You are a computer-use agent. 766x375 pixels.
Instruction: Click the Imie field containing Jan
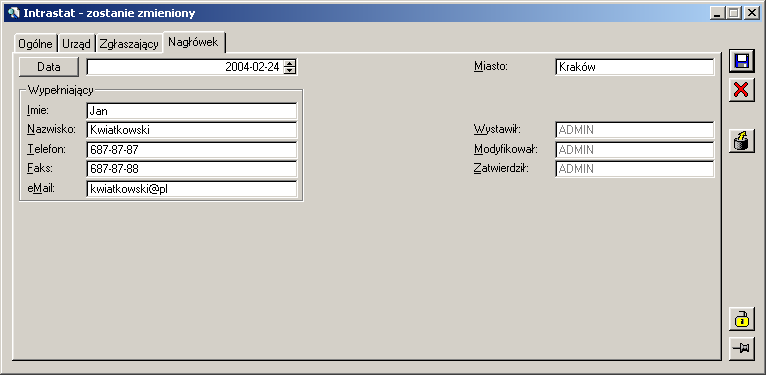pos(192,111)
